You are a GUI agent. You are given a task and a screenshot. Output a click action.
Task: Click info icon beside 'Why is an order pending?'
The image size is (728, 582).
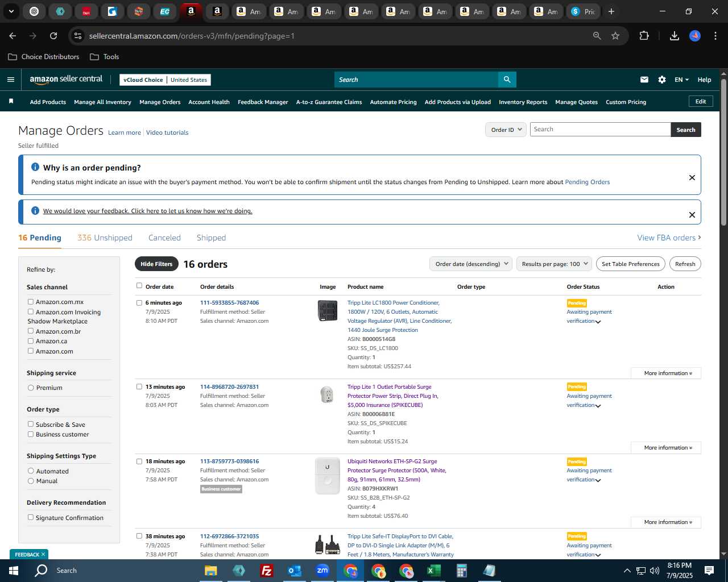[35, 167]
